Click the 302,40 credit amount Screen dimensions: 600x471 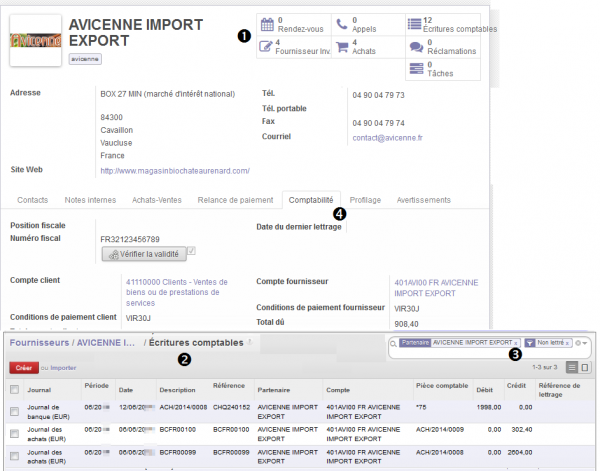[522, 430]
